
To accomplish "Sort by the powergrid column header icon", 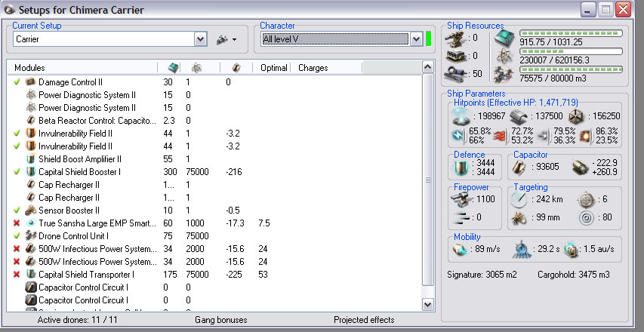I will 197,68.
